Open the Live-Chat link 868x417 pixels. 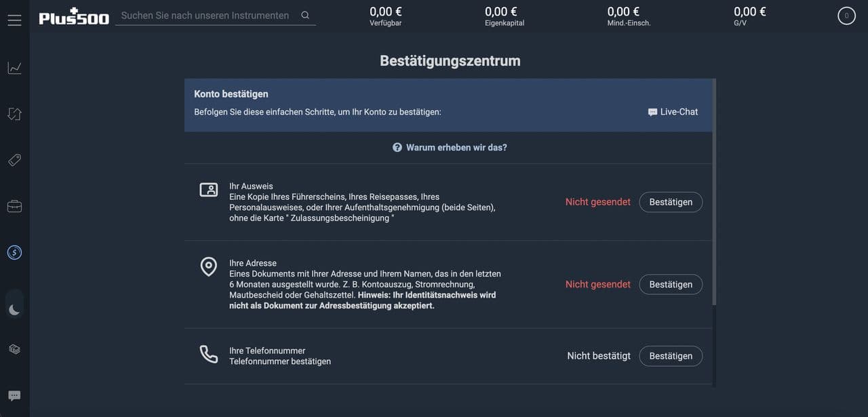point(673,112)
